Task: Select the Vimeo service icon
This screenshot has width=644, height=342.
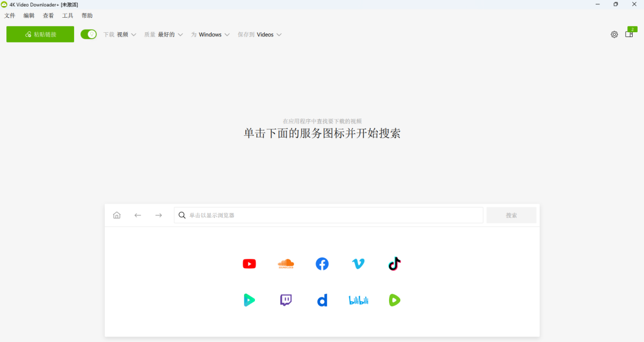Action: (x=358, y=264)
